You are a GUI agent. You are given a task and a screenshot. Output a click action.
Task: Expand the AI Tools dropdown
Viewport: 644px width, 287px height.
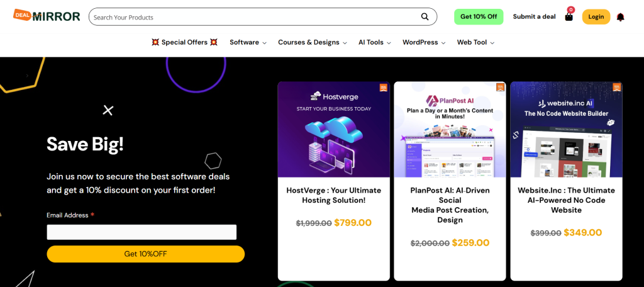[x=374, y=42]
